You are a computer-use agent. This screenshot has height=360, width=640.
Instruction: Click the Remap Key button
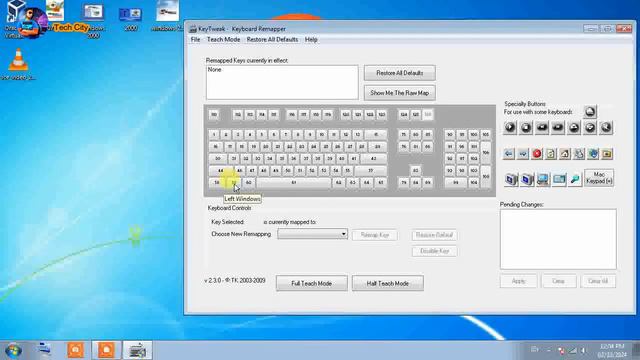click(x=375, y=235)
